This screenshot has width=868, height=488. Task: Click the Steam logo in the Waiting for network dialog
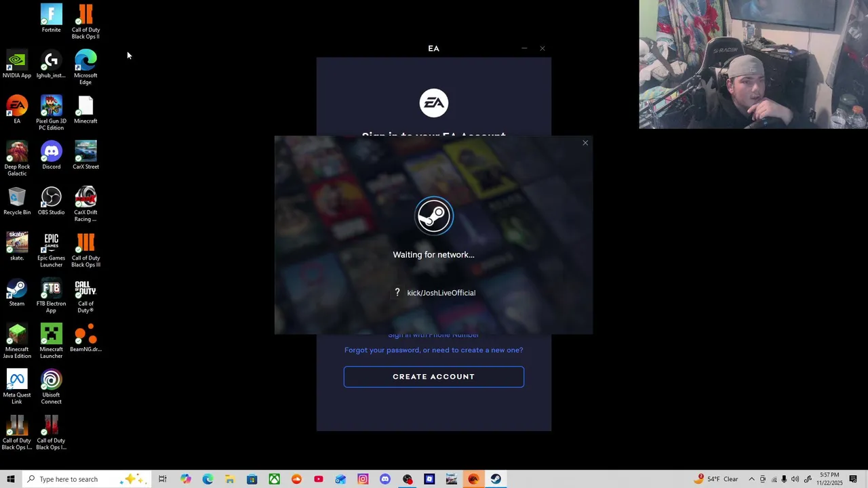(434, 216)
